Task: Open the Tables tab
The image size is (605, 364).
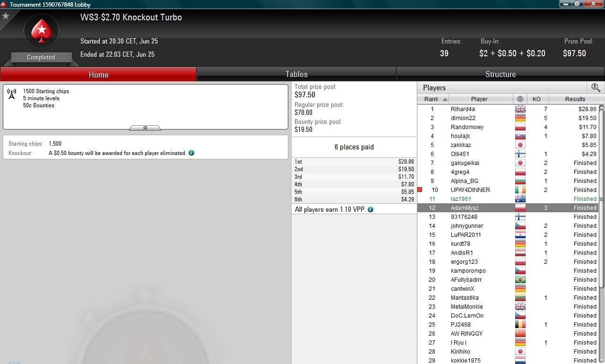Action: click(296, 74)
